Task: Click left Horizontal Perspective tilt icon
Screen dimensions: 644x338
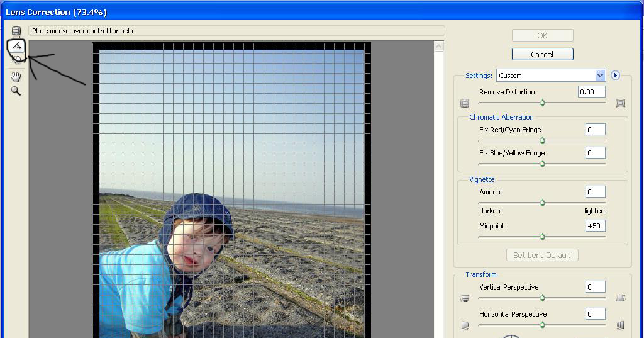Action: click(x=465, y=325)
